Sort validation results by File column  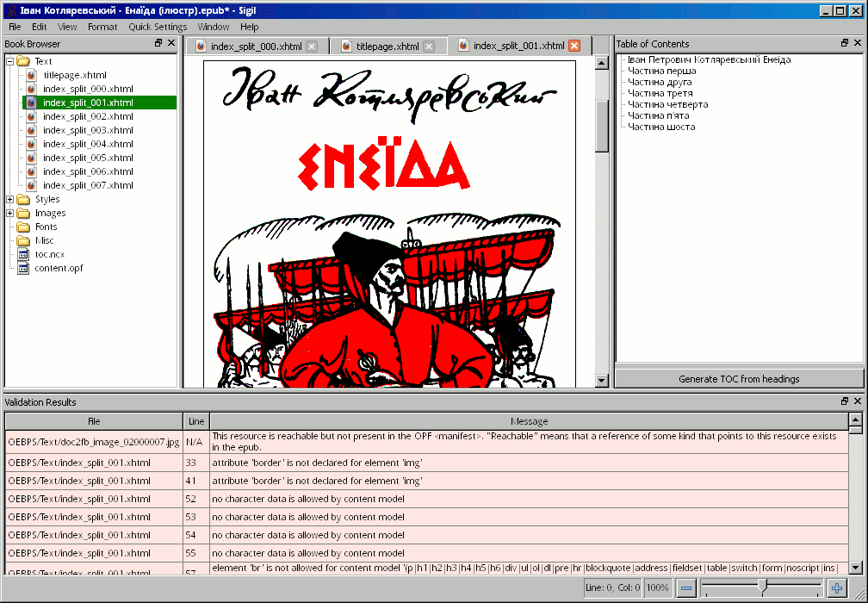pyautogui.click(x=94, y=421)
